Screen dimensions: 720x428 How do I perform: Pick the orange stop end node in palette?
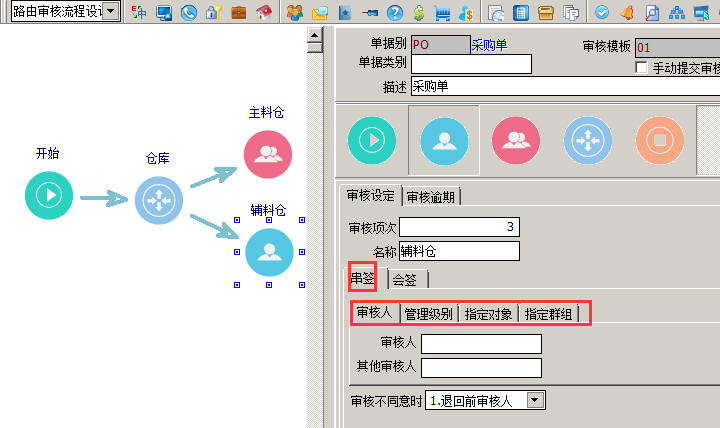660,141
